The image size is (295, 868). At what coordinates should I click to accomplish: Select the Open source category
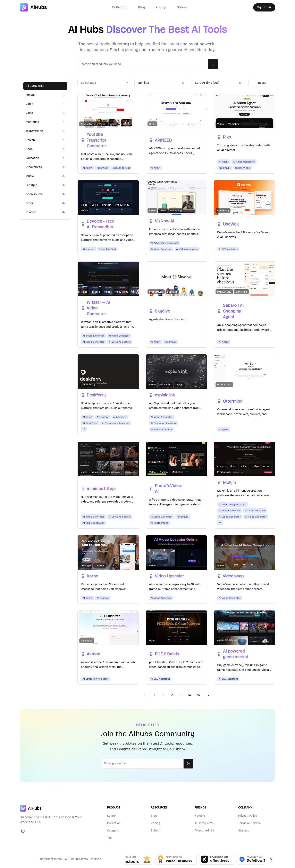(45, 194)
